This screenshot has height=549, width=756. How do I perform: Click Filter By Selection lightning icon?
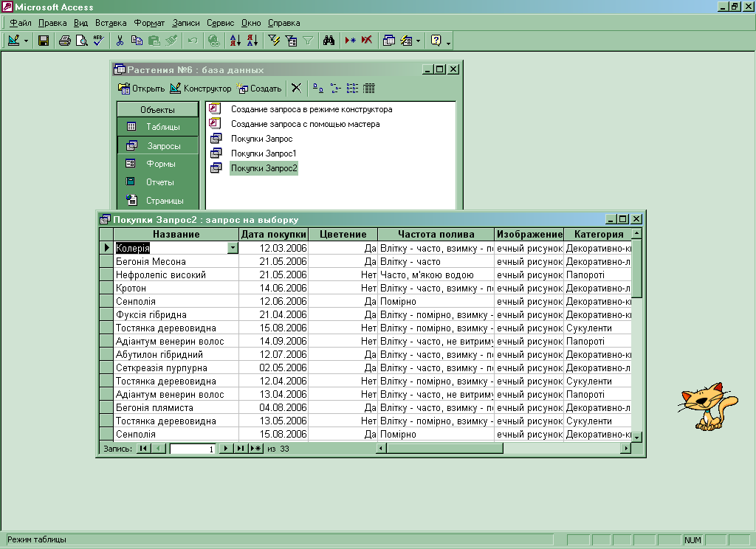274,41
